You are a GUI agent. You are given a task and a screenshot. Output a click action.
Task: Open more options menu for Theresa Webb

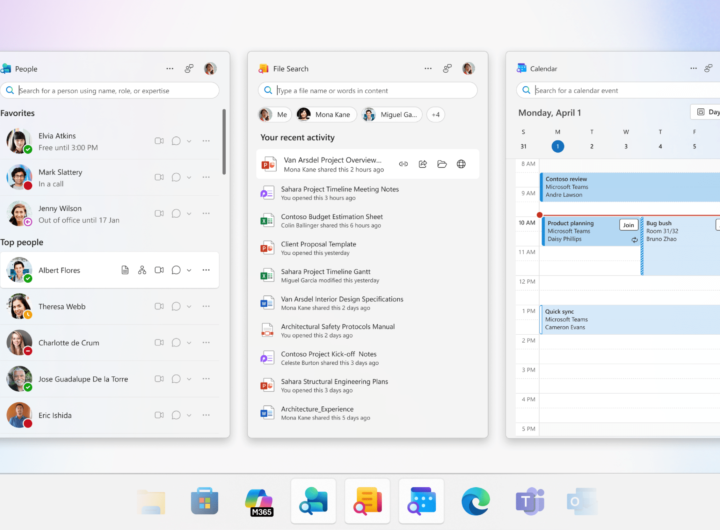click(206, 306)
